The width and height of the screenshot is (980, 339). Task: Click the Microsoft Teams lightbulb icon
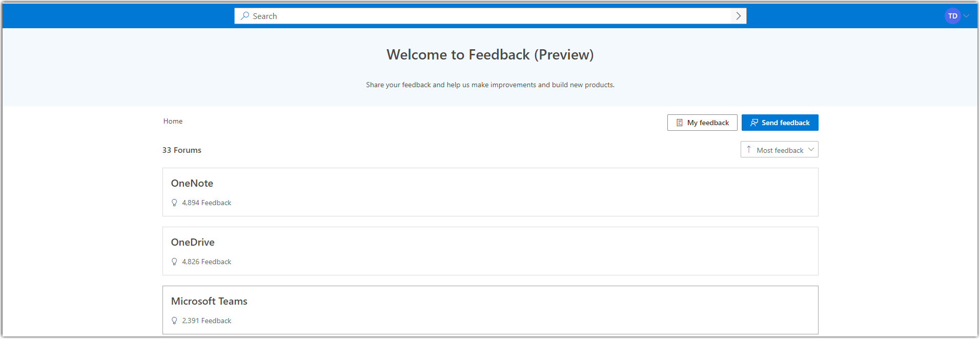point(174,321)
